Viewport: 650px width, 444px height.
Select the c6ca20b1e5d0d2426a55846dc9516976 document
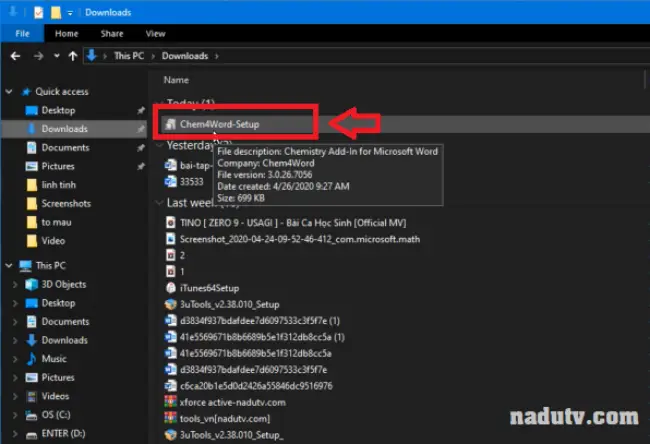(256, 386)
